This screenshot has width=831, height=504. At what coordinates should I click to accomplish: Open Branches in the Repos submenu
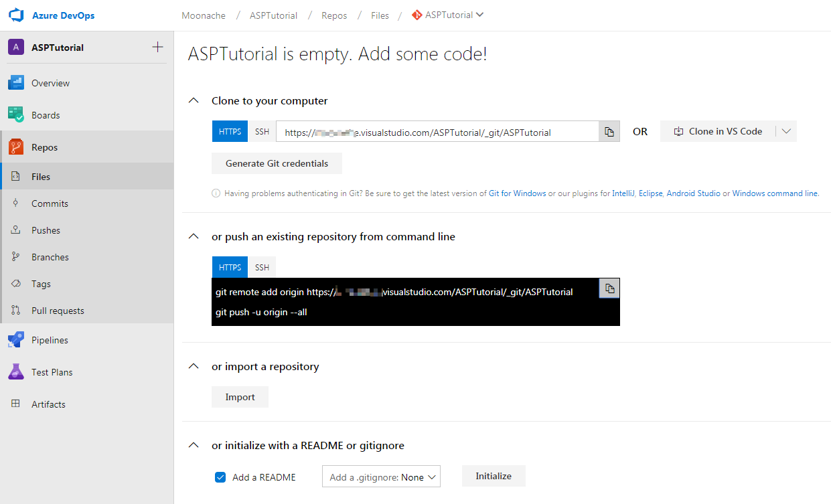tap(86, 257)
